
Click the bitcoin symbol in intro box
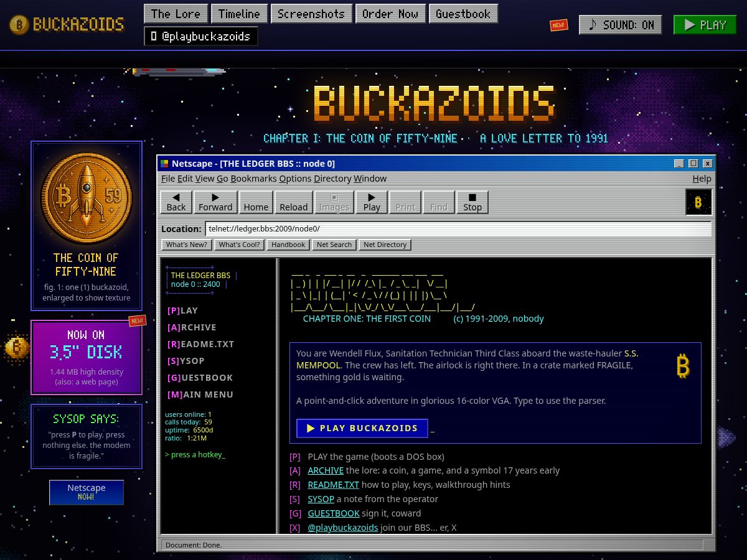(x=683, y=366)
